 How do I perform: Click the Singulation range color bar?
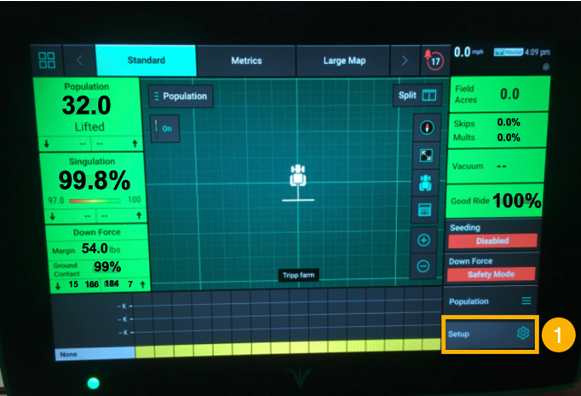point(94,201)
